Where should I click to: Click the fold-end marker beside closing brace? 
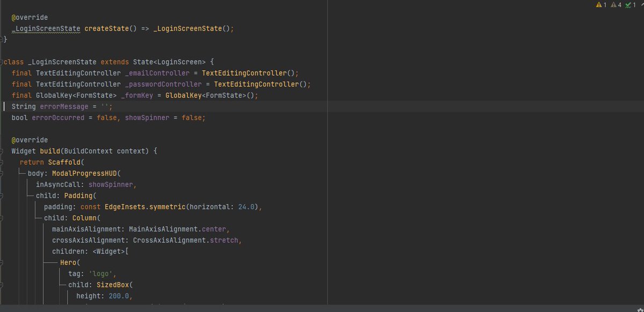pos(3,40)
